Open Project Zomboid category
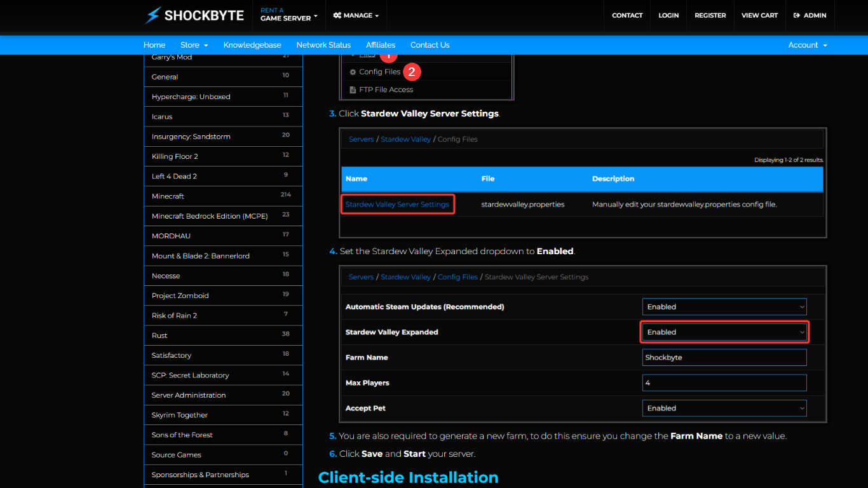The height and width of the screenshot is (488, 868). coord(223,295)
